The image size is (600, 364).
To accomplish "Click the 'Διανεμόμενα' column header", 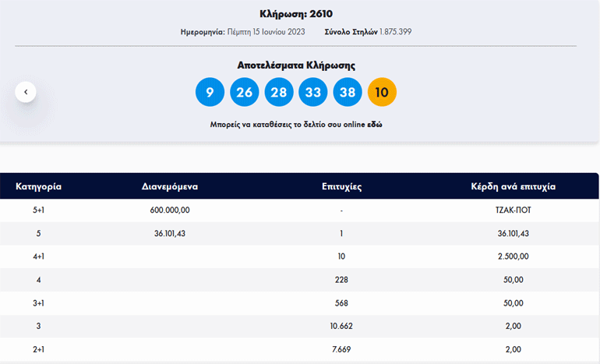I will [170, 187].
